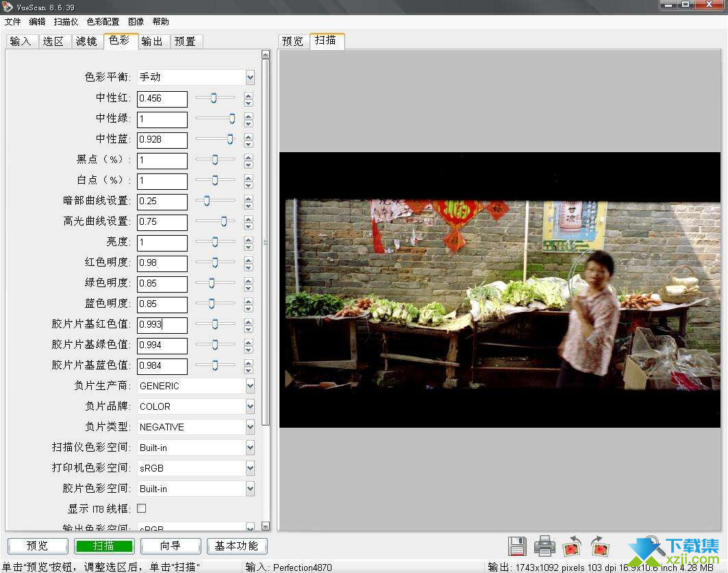Increase 亮度 with its up arrow
The image size is (728, 573).
pyautogui.click(x=249, y=239)
